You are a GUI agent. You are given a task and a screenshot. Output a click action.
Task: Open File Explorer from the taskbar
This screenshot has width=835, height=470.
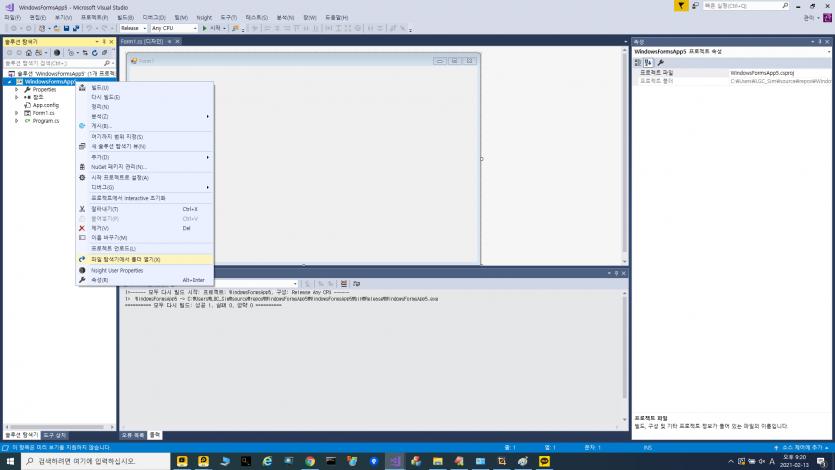click(x=438, y=461)
